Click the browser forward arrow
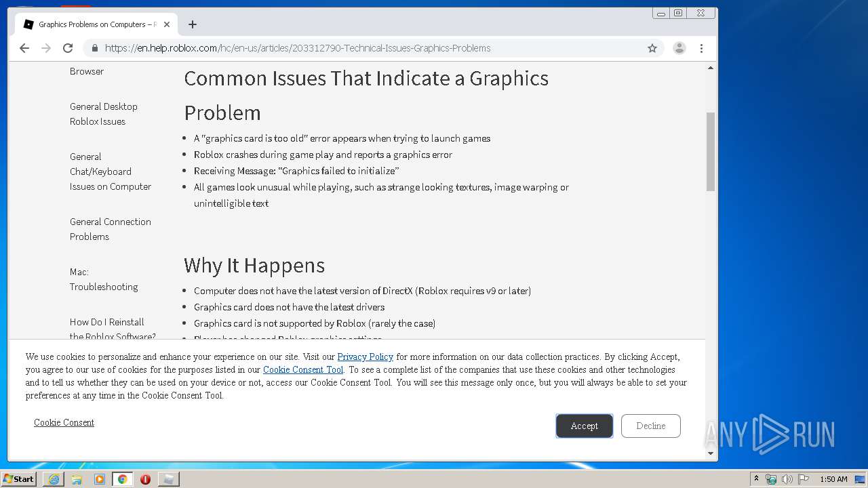This screenshot has height=488, width=868. point(46,48)
